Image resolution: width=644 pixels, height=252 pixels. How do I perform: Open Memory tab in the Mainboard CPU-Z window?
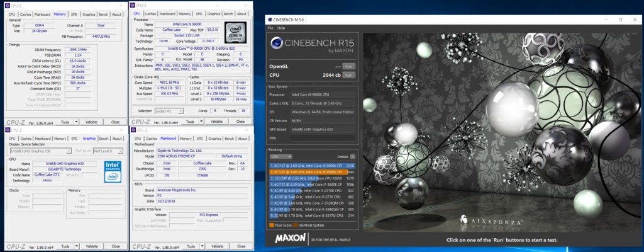[x=186, y=139]
